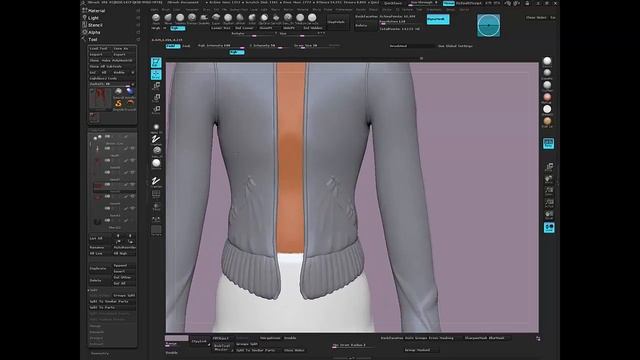Collapse the Tool palette
Viewport: 640px width, 360px height.
pos(93,40)
